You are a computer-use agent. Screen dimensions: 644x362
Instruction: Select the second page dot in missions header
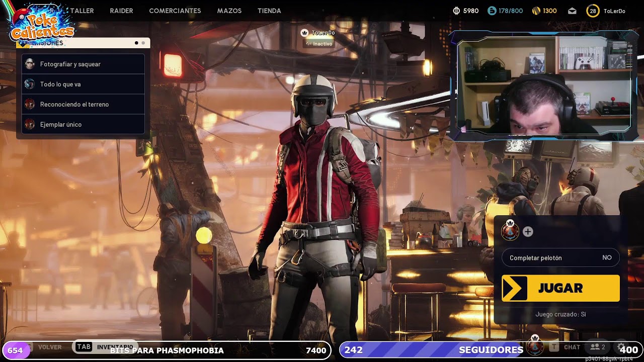[x=143, y=43]
